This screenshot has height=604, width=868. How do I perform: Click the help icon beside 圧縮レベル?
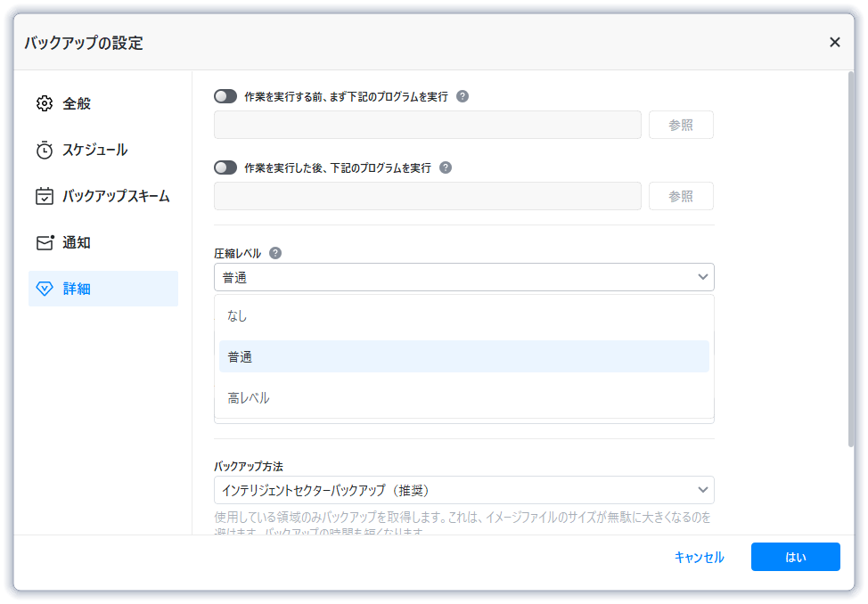[x=275, y=253]
